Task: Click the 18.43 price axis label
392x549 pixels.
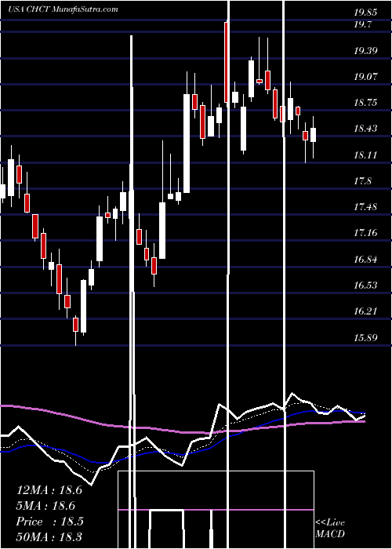Action: pos(365,129)
